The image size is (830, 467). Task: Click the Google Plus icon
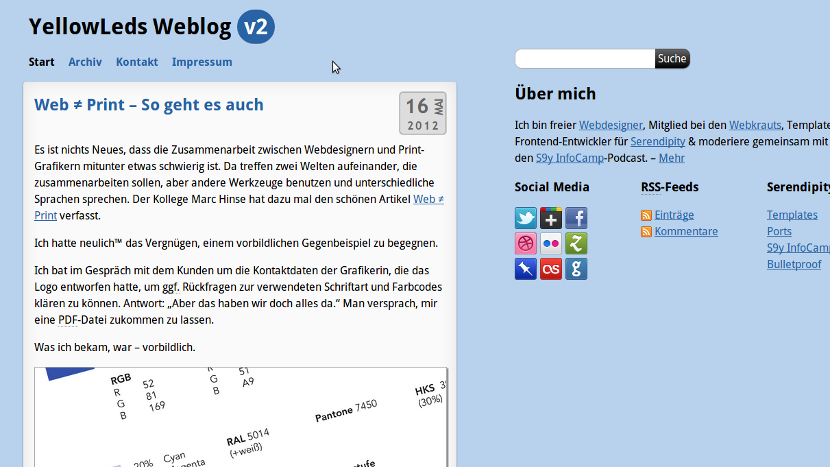pos(551,219)
